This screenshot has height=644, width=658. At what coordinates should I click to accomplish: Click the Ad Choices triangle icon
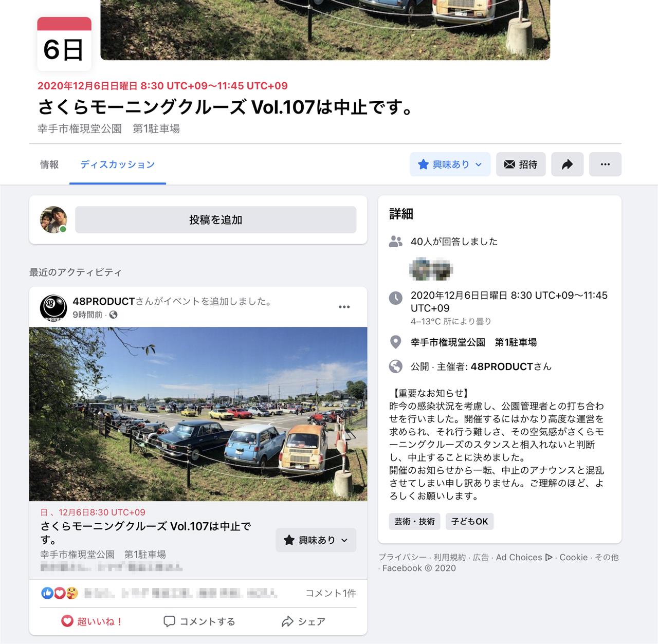point(549,557)
